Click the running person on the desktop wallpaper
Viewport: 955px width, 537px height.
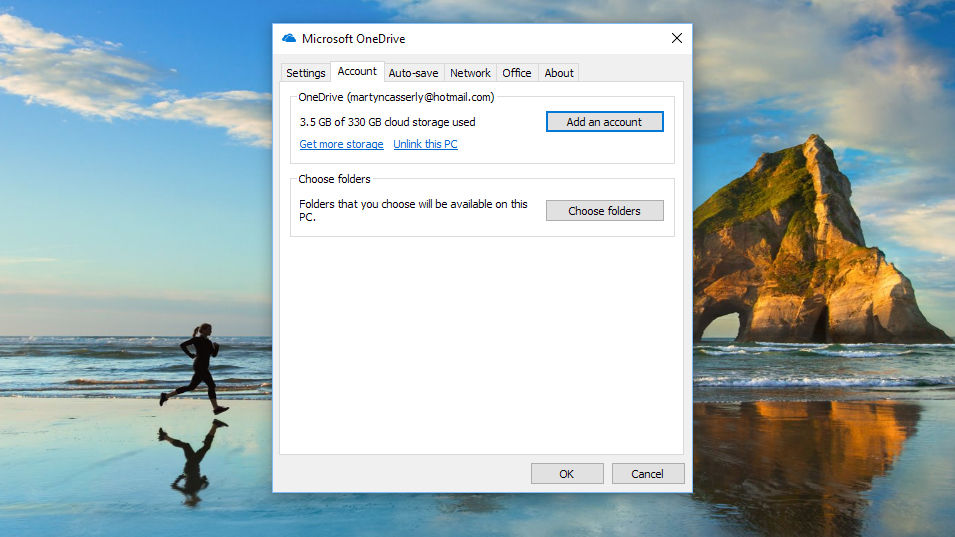pyautogui.click(x=199, y=366)
